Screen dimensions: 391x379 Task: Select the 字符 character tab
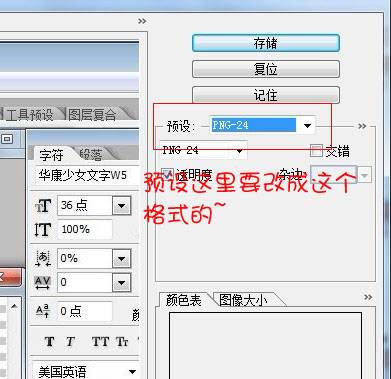click(x=52, y=155)
